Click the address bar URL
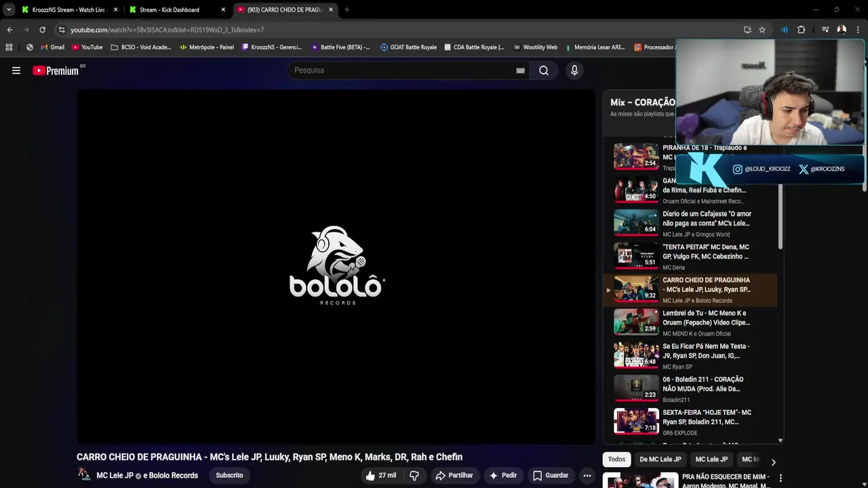868x488 pixels. tap(167, 30)
